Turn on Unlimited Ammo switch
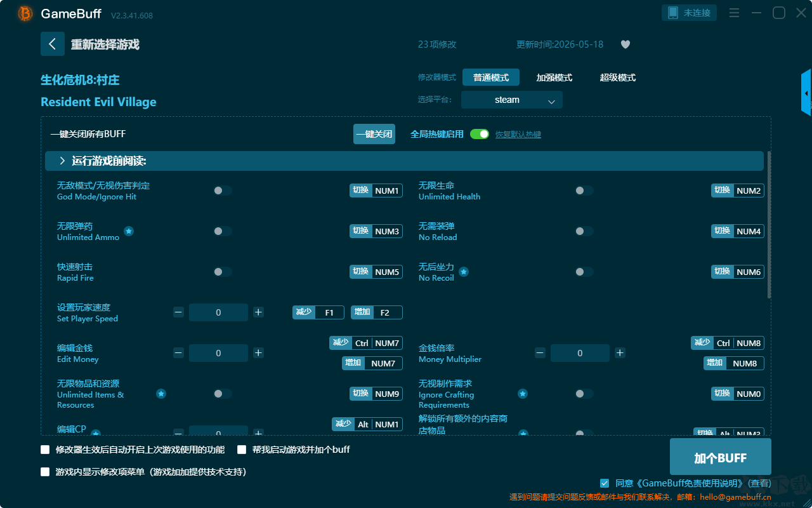Viewport: 812px width, 508px height. (x=223, y=231)
